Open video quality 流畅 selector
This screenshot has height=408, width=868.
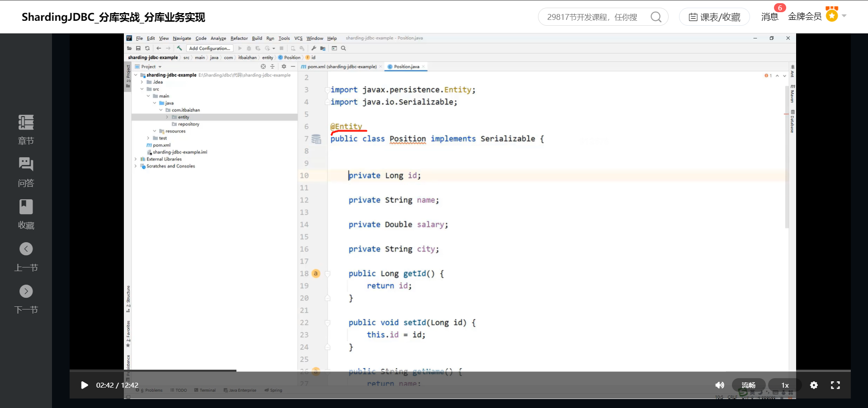748,385
